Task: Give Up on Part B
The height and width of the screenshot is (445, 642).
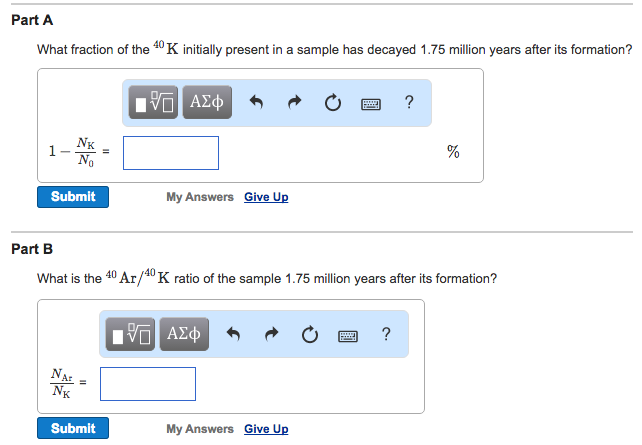Action: pyautogui.click(x=266, y=429)
